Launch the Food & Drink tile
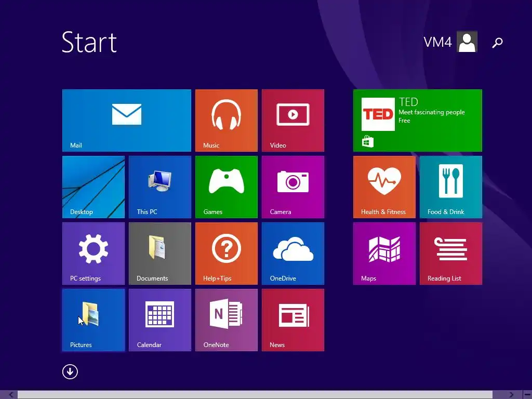Image resolution: width=532 pixels, height=399 pixels. coord(450,187)
